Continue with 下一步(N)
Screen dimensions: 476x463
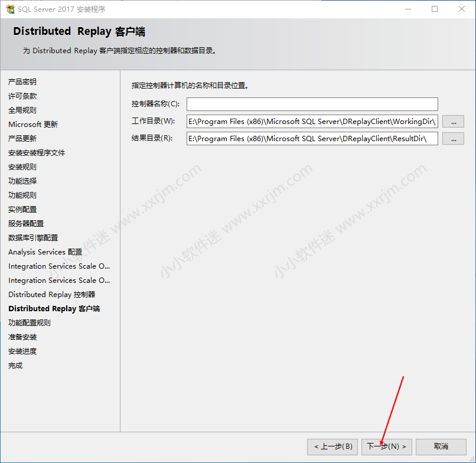tap(386, 446)
